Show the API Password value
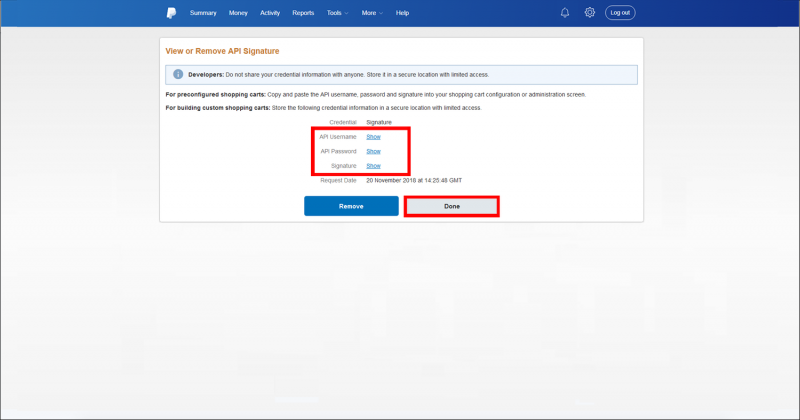The height and width of the screenshot is (420, 800). click(373, 152)
